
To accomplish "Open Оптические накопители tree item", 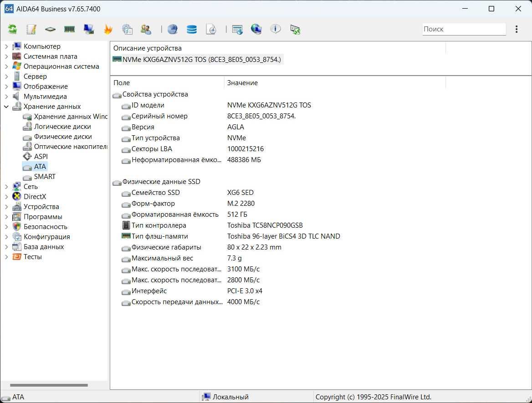I will [71, 147].
